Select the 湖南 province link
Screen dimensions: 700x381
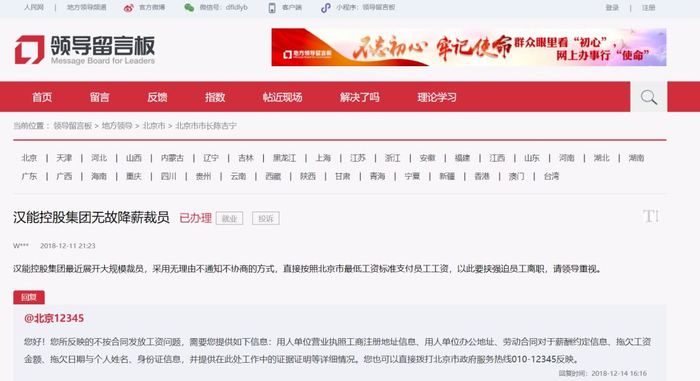click(x=637, y=158)
